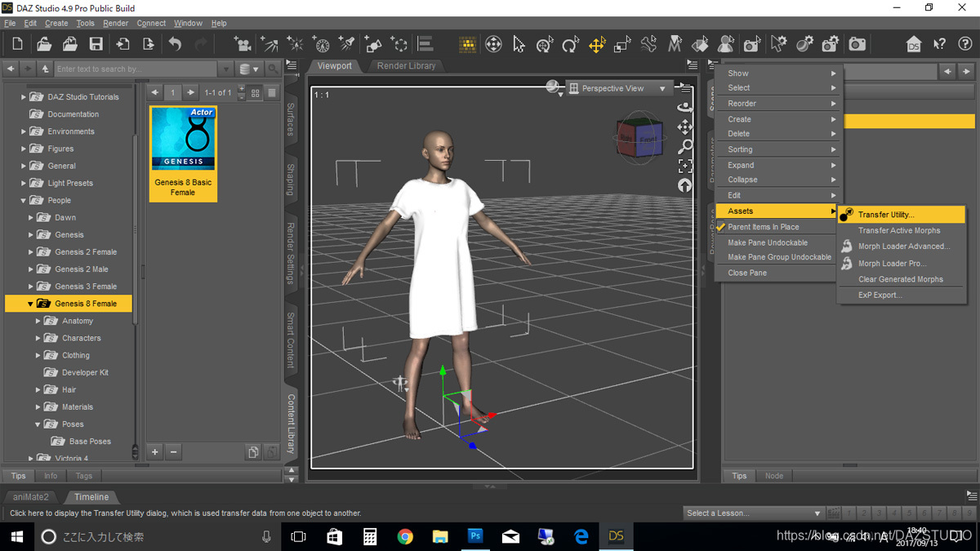This screenshot has height=551, width=980.
Task: Expand the Clothing folder
Action: pyautogui.click(x=38, y=356)
